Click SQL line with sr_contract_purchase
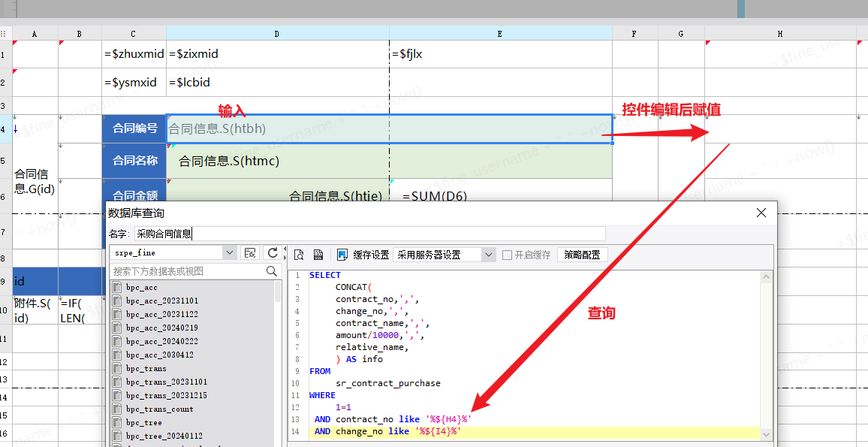This screenshot has width=868, height=447. [388, 383]
